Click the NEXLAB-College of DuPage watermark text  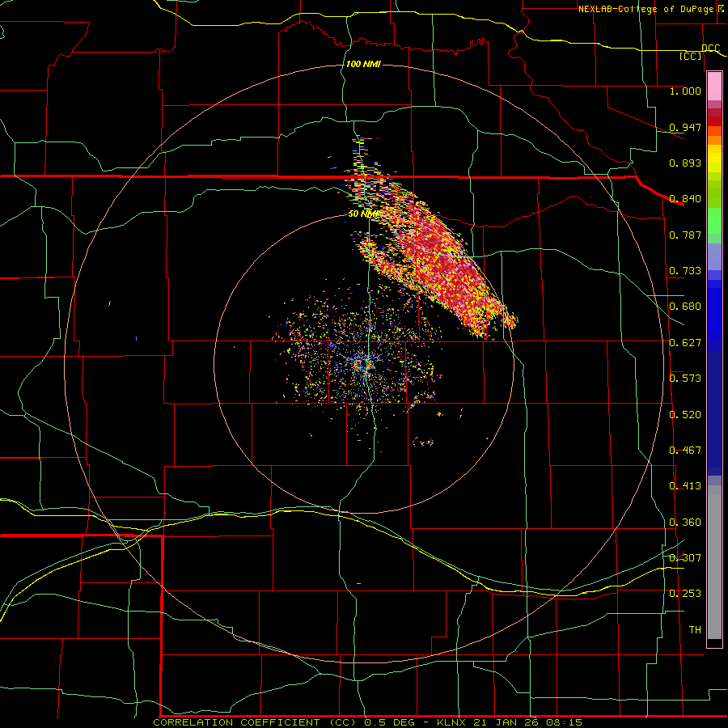pos(650,9)
